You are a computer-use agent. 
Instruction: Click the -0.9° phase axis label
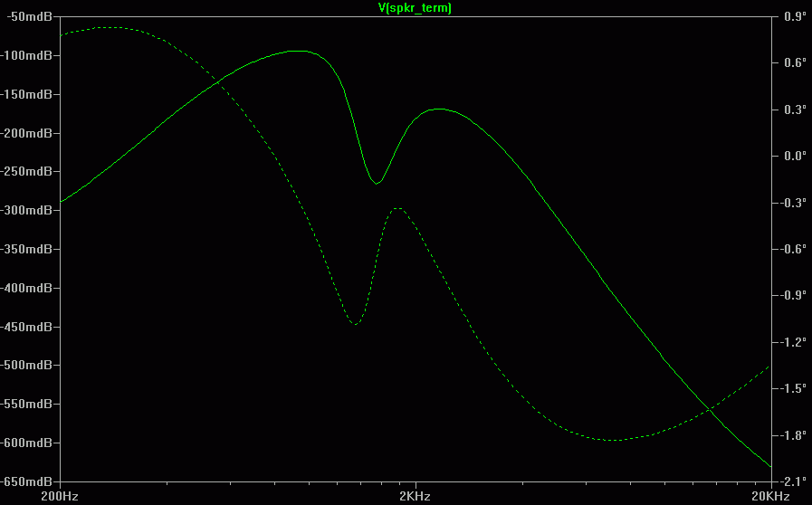pos(792,295)
